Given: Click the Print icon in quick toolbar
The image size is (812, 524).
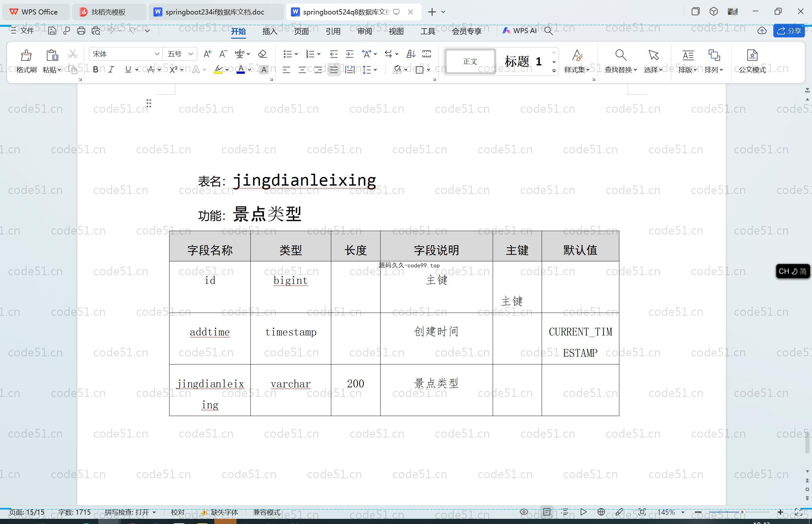Looking at the screenshot, I should point(81,31).
